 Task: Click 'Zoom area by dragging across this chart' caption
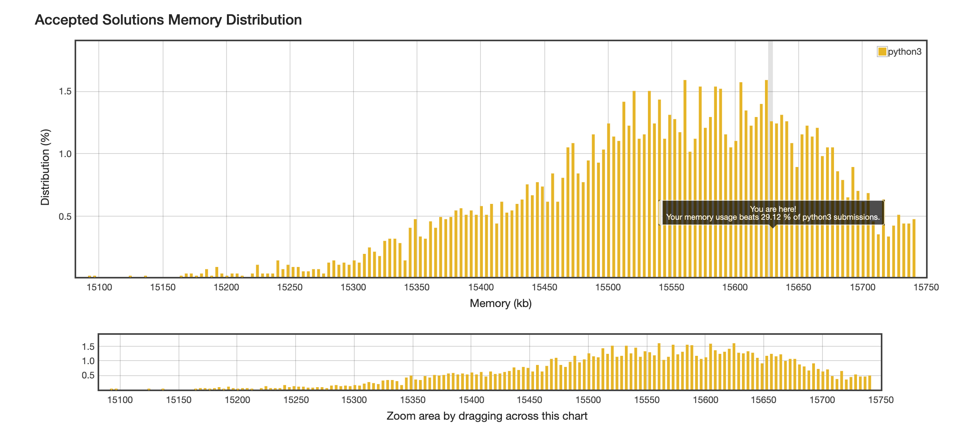click(487, 416)
